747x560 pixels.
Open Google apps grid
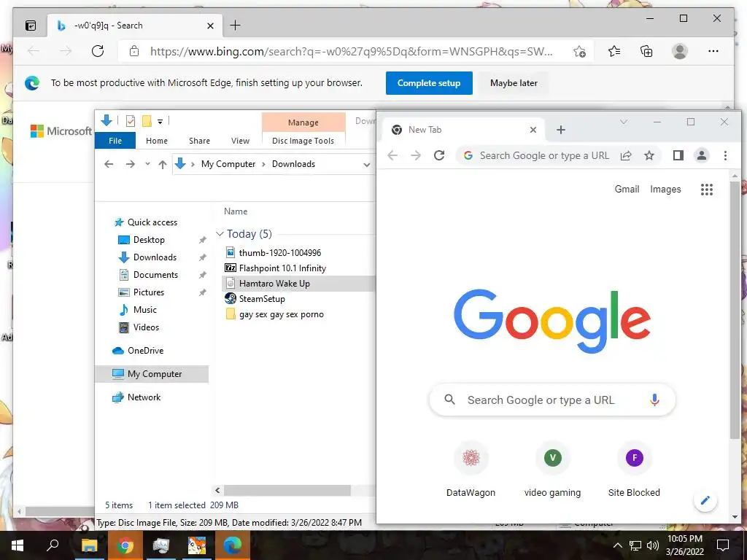706,190
